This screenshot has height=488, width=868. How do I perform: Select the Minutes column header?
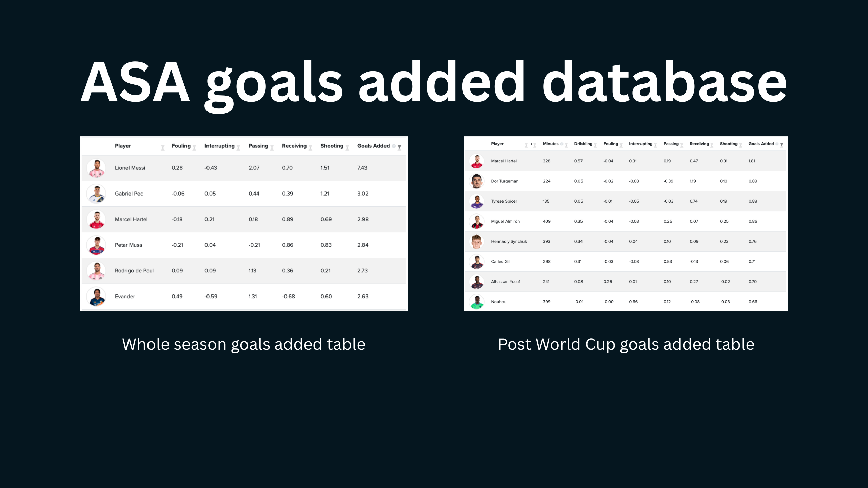[551, 144]
